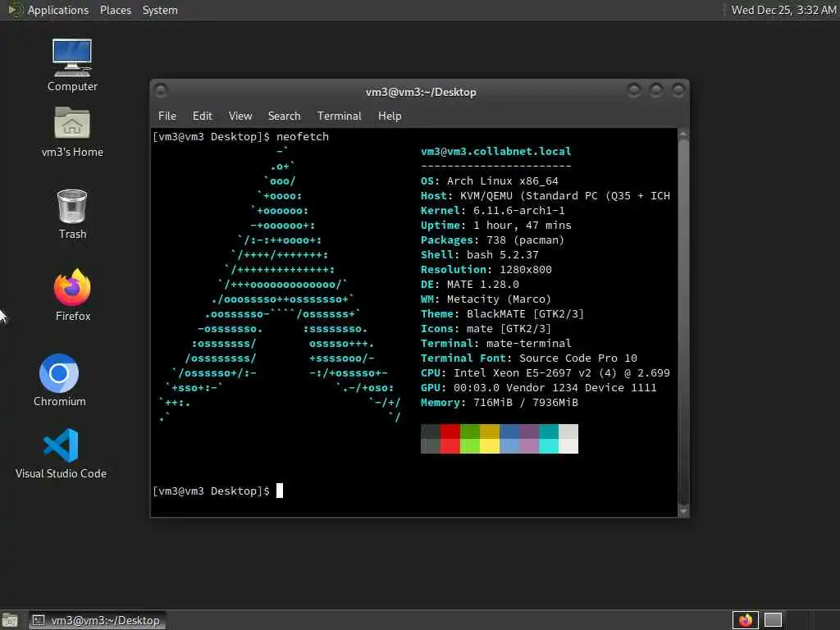Click the terminal scrollbar down arrow
The image size is (840, 630).
coord(683,511)
